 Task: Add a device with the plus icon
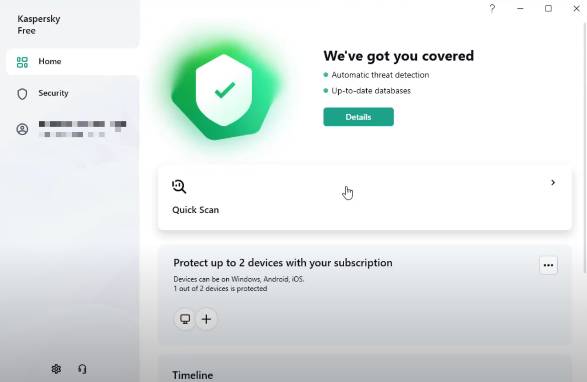[x=206, y=319]
